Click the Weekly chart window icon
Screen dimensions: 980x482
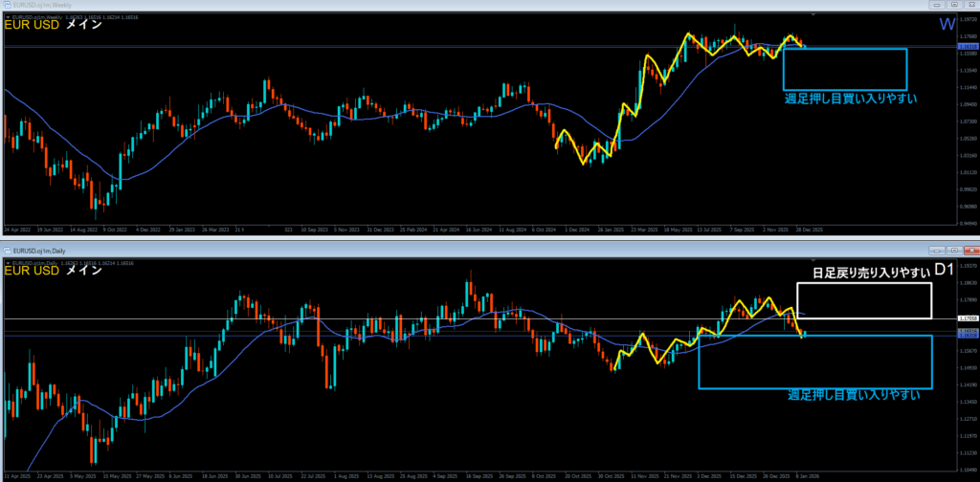6,6
